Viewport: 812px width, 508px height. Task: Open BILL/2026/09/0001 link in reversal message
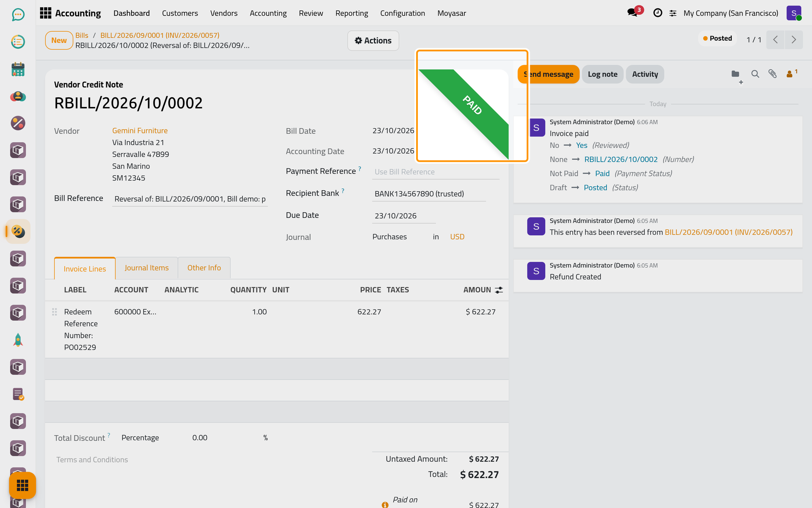click(x=729, y=232)
